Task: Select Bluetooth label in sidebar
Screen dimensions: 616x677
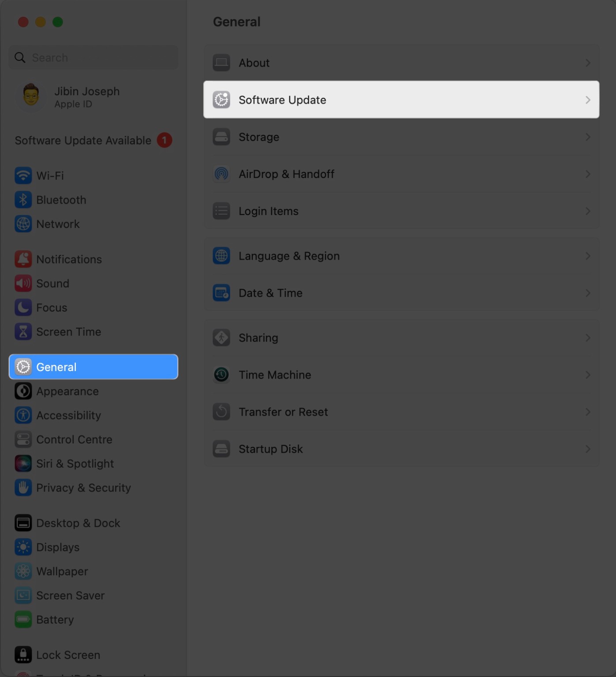Action: (61, 200)
